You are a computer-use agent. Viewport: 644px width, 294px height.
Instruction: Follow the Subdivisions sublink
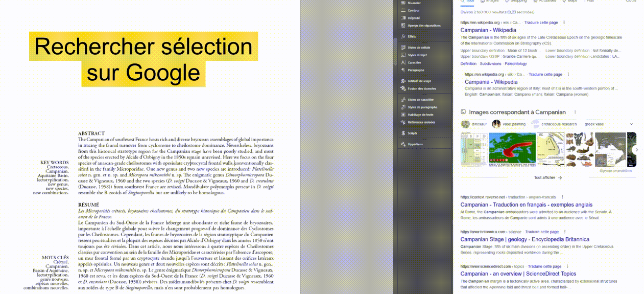[490, 64]
